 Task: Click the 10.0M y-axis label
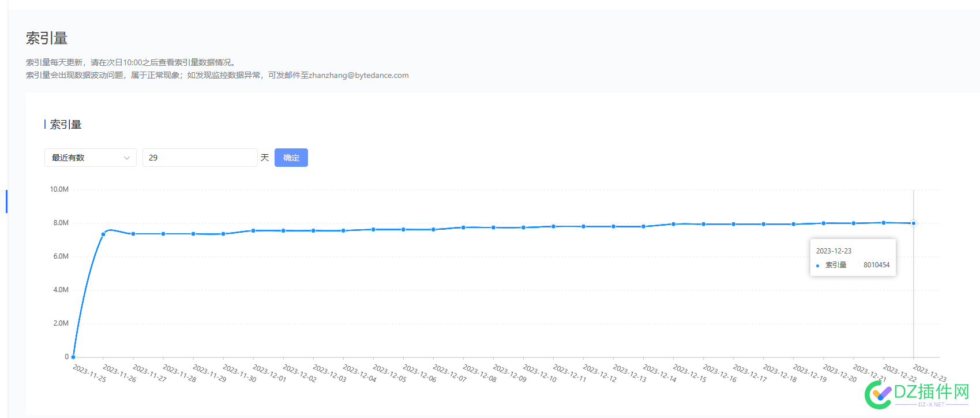coord(59,189)
